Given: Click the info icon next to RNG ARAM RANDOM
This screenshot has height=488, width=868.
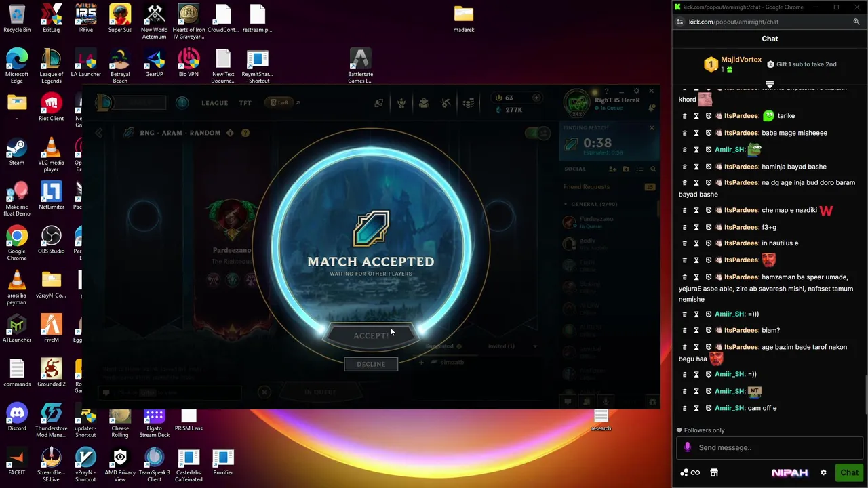Looking at the screenshot, I should [x=230, y=133].
